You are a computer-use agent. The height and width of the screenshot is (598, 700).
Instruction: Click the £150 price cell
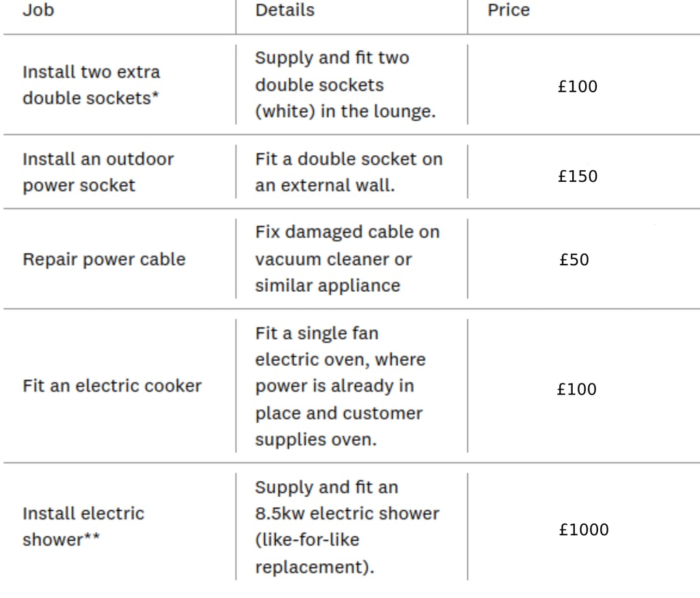(577, 176)
